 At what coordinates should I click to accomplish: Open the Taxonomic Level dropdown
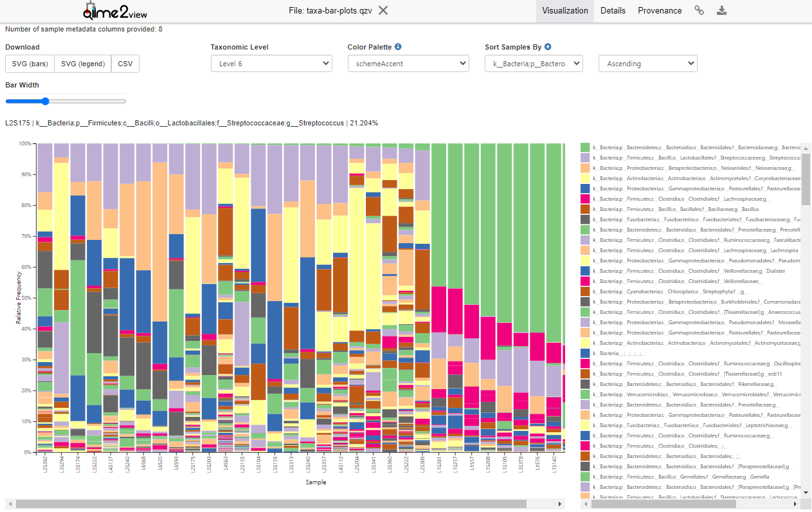click(x=271, y=64)
